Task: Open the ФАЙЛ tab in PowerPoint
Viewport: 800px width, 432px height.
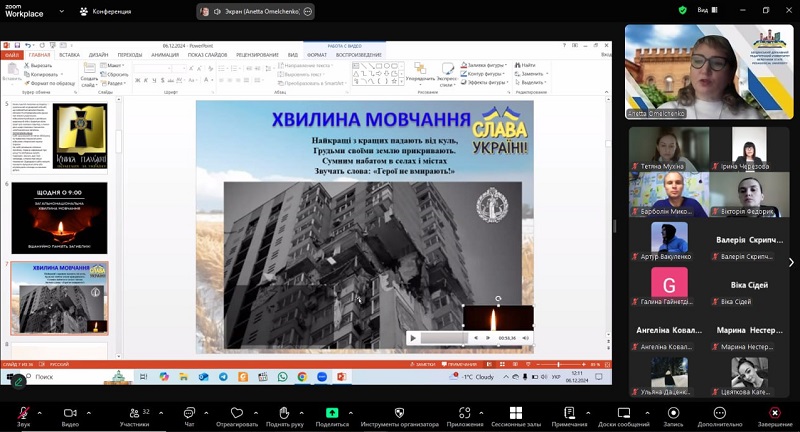Action: [12, 55]
